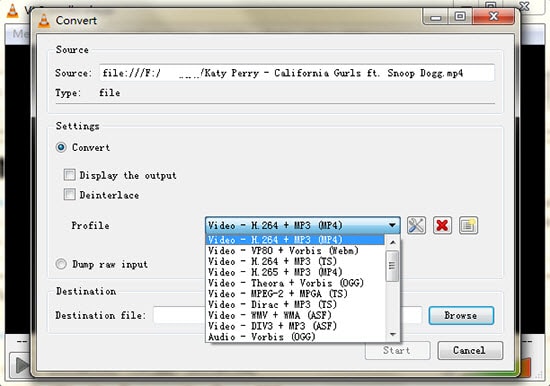Enable the Display the output checkbox
The width and height of the screenshot is (550, 386).
tap(69, 174)
